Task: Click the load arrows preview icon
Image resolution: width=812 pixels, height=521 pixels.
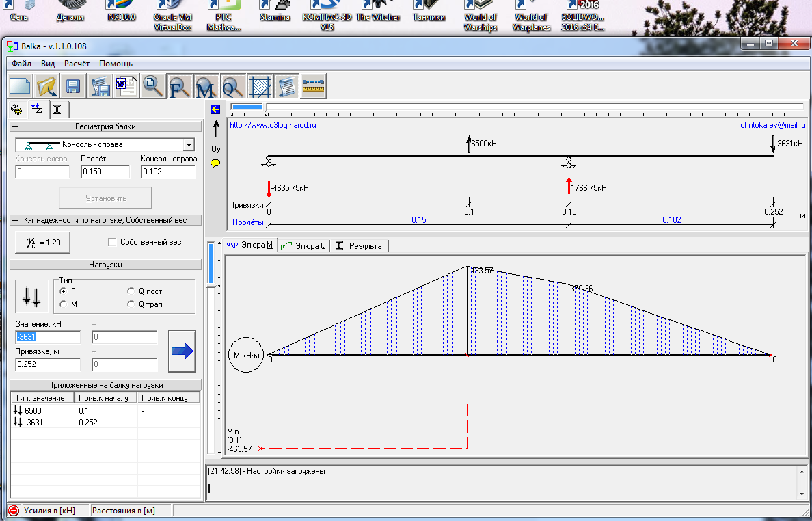Action: click(31, 296)
